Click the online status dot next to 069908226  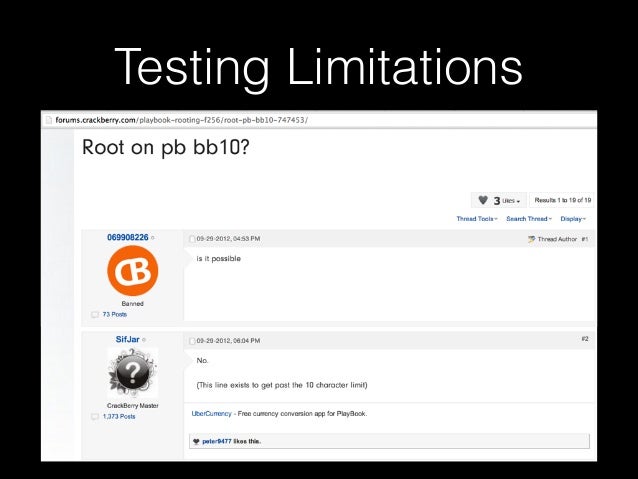tap(153, 238)
